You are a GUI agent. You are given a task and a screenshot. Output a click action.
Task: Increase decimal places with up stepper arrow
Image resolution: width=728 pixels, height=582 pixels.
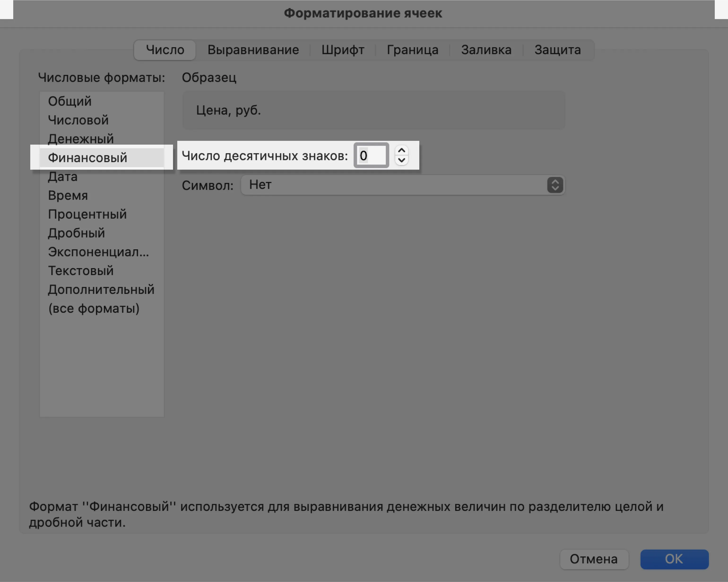[x=402, y=151]
